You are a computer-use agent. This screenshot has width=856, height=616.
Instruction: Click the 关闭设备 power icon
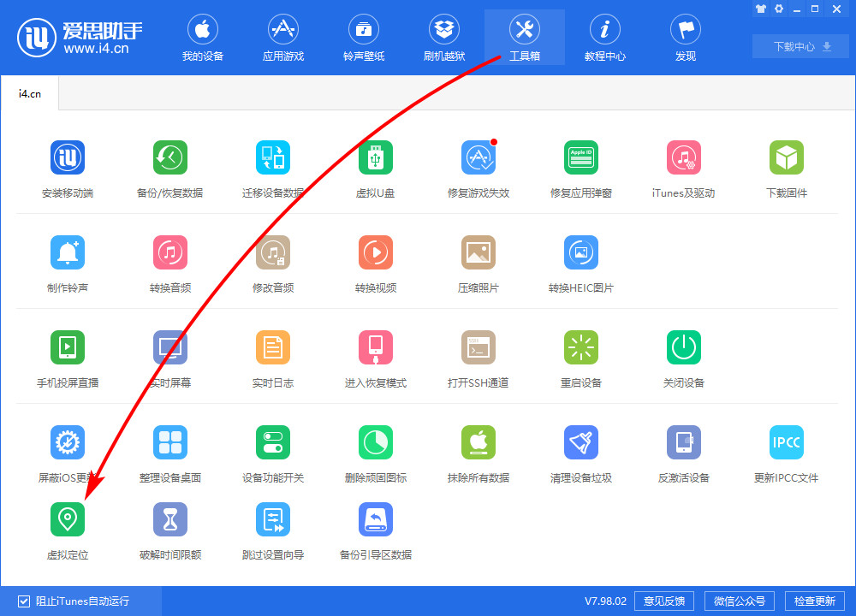[x=683, y=348]
